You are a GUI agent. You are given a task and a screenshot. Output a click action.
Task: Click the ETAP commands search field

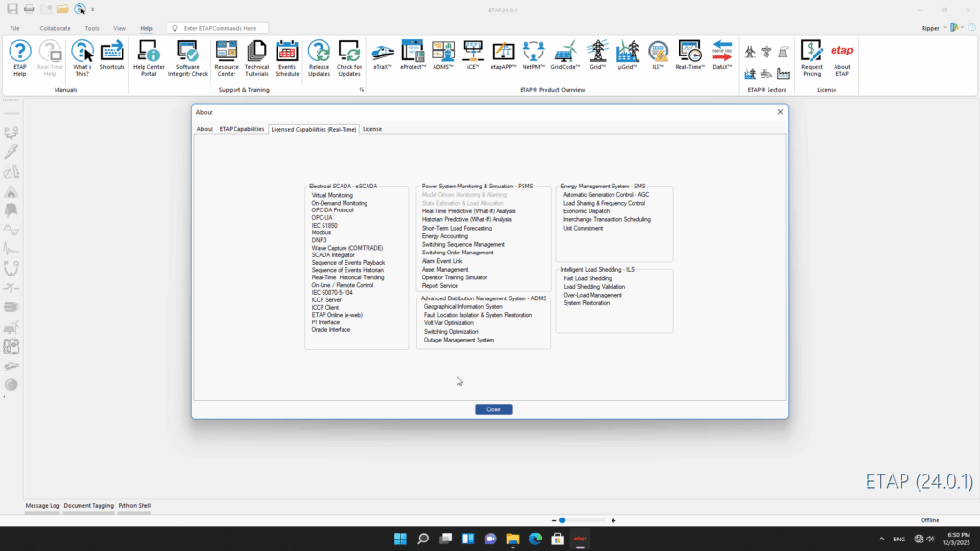(x=222, y=29)
